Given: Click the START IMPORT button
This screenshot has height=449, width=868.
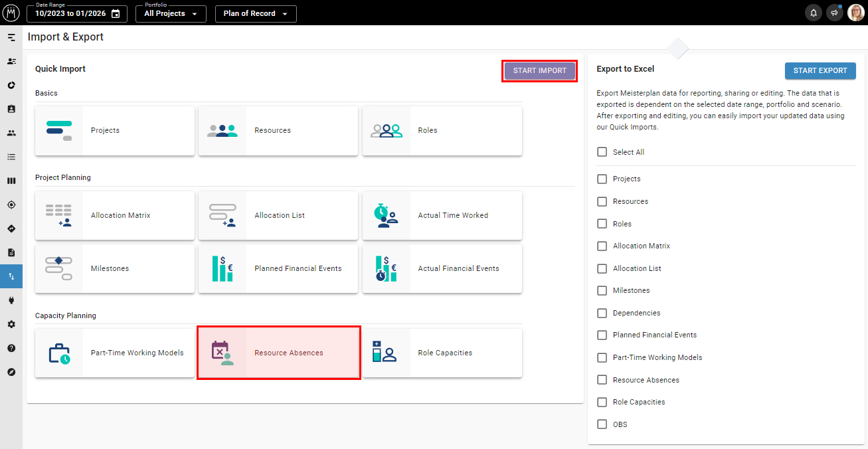Looking at the screenshot, I should (x=540, y=70).
